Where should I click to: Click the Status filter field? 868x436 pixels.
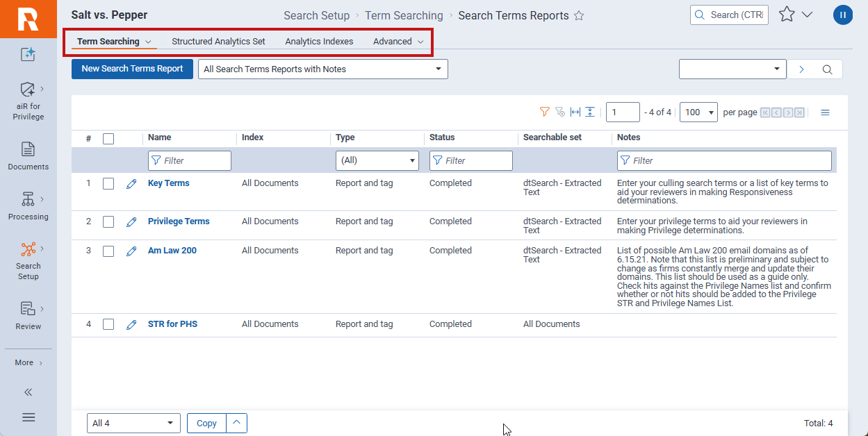coord(471,160)
